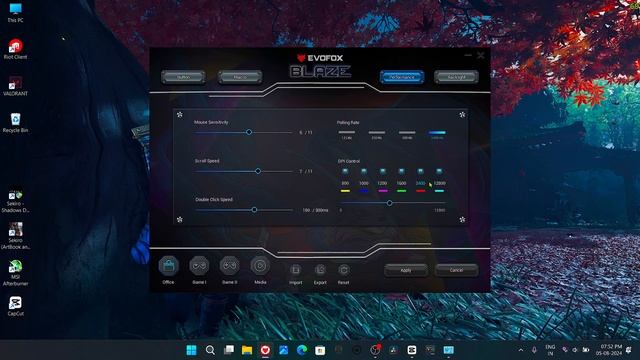Open the taskbar clock and date
Viewport: 640px width, 360px height.
point(609,350)
